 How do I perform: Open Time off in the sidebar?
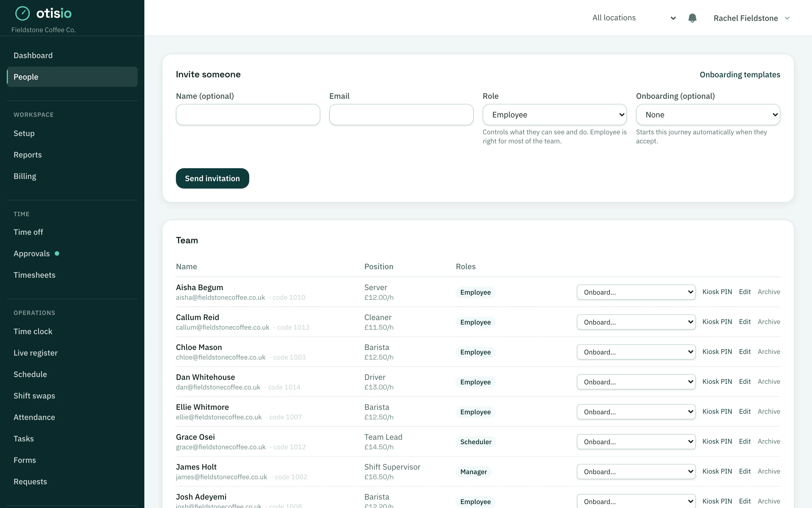[x=72, y=232]
